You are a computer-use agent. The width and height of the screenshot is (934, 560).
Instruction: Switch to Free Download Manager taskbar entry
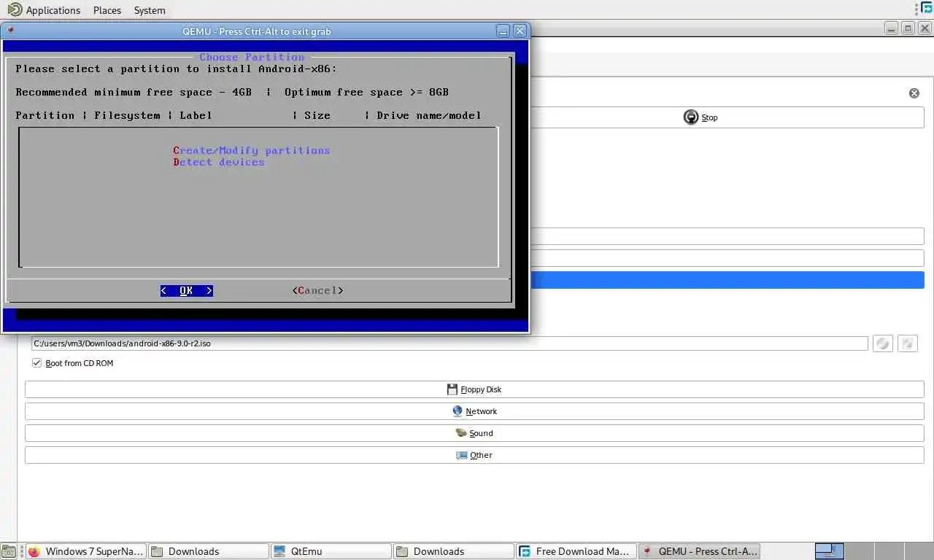(x=576, y=551)
